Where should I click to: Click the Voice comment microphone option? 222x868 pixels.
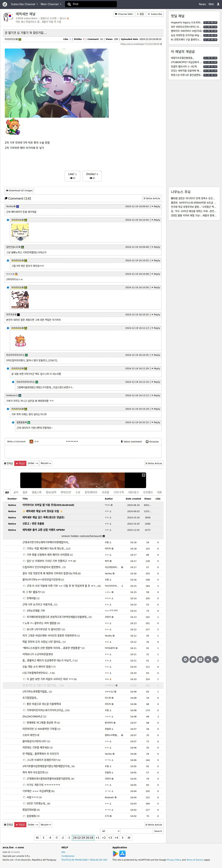click(x=131, y=441)
